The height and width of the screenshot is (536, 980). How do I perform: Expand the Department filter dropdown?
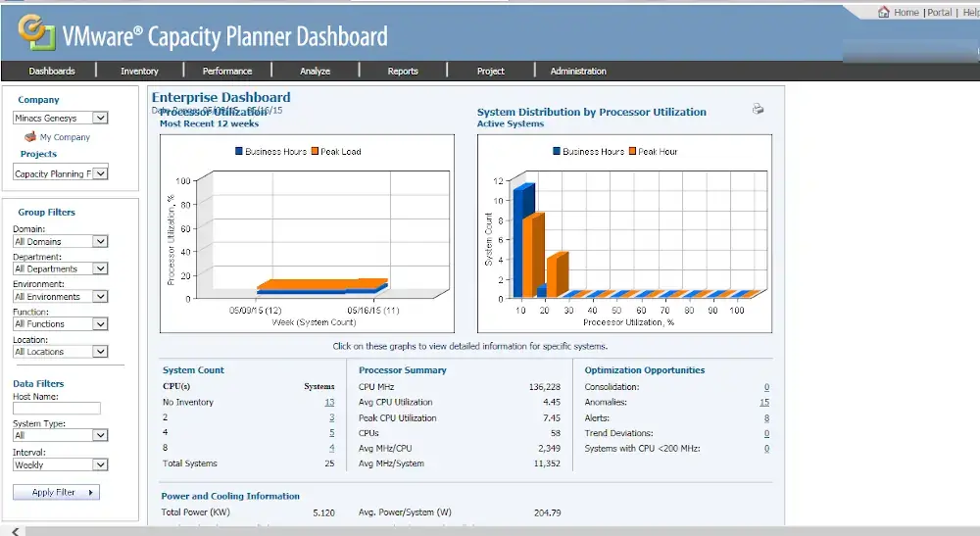[60, 268]
